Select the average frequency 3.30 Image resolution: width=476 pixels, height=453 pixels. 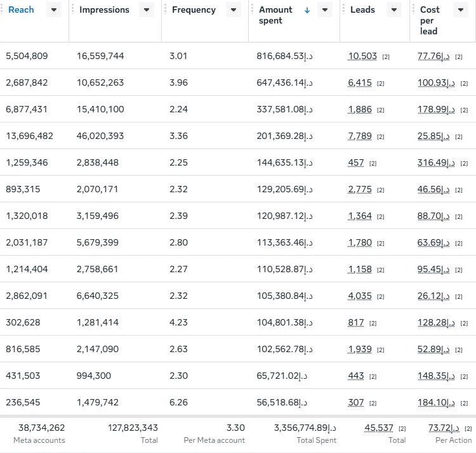(235, 428)
